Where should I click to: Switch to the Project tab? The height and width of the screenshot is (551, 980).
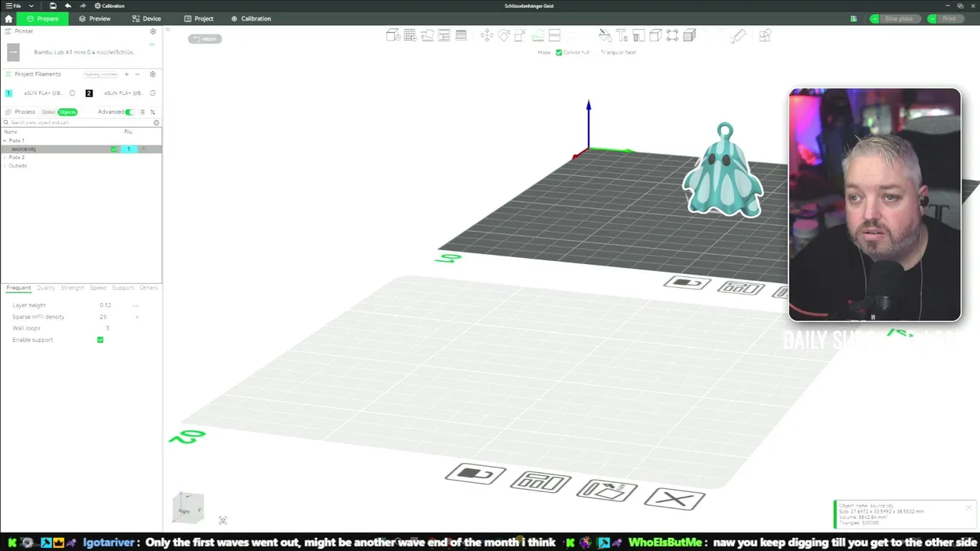point(199,18)
